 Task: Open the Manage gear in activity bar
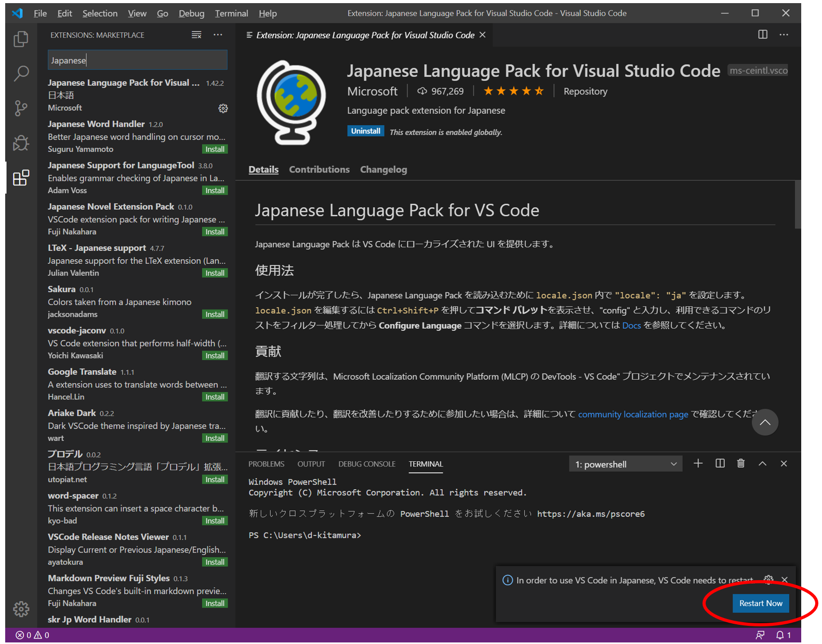pyautogui.click(x=21, y=609)
